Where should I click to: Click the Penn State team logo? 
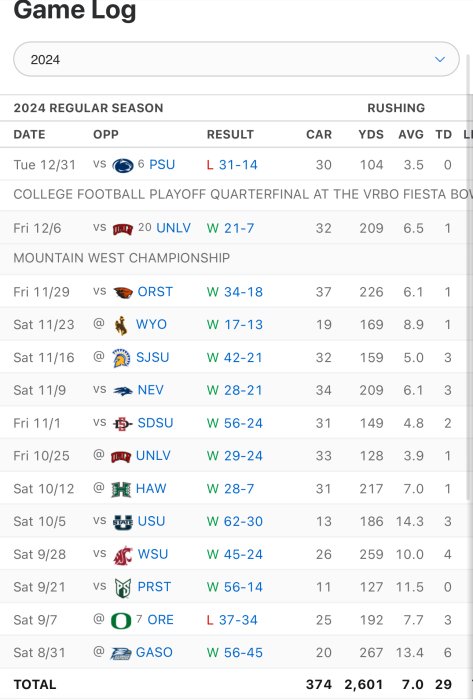tap(123, 166)
